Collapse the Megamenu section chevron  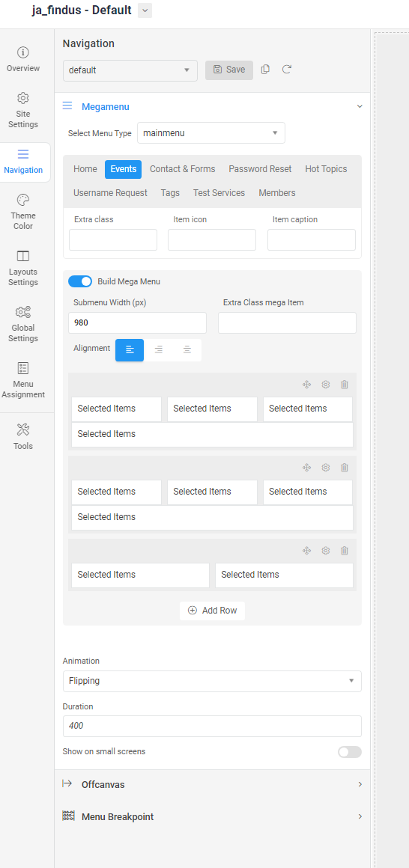coord(360,106)
